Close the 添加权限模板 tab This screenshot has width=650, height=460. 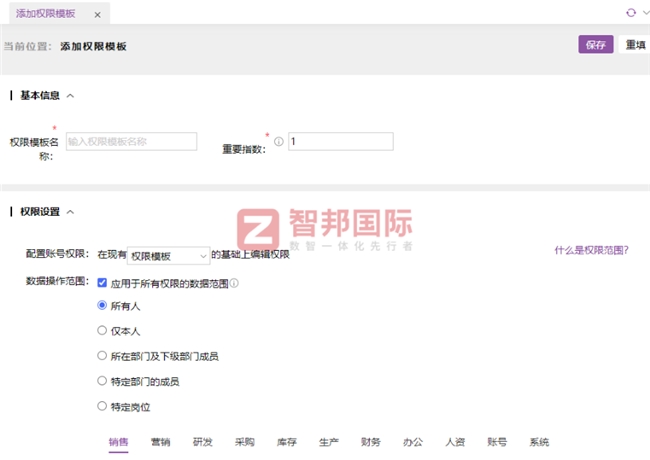[96, 14]
